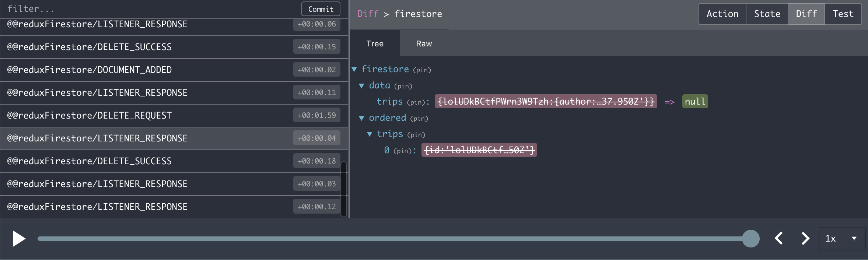Select the DELETE_REQUEST action
Image resolution: width=868 pixels, height=260 pixels.
[x=174, y=116]
